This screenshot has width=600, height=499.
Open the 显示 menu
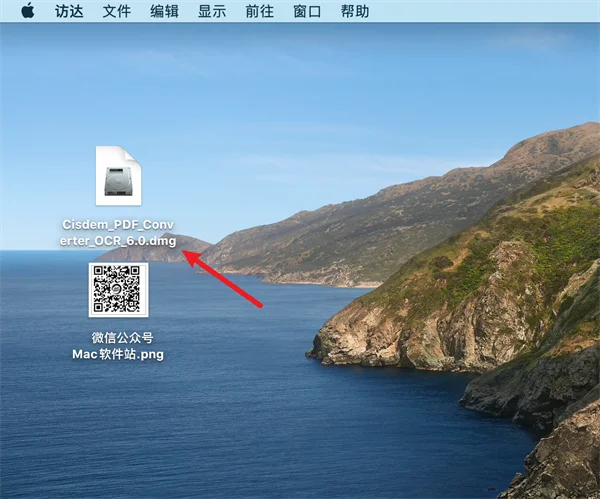(212, 11)
